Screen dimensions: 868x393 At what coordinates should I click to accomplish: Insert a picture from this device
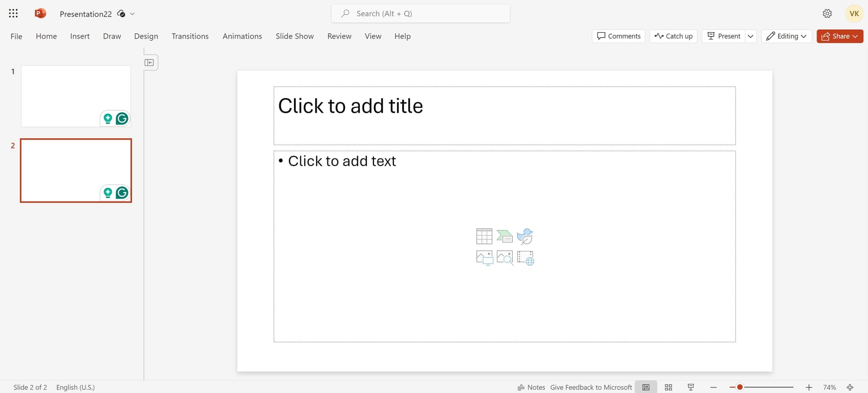click(x=484, y=257)
